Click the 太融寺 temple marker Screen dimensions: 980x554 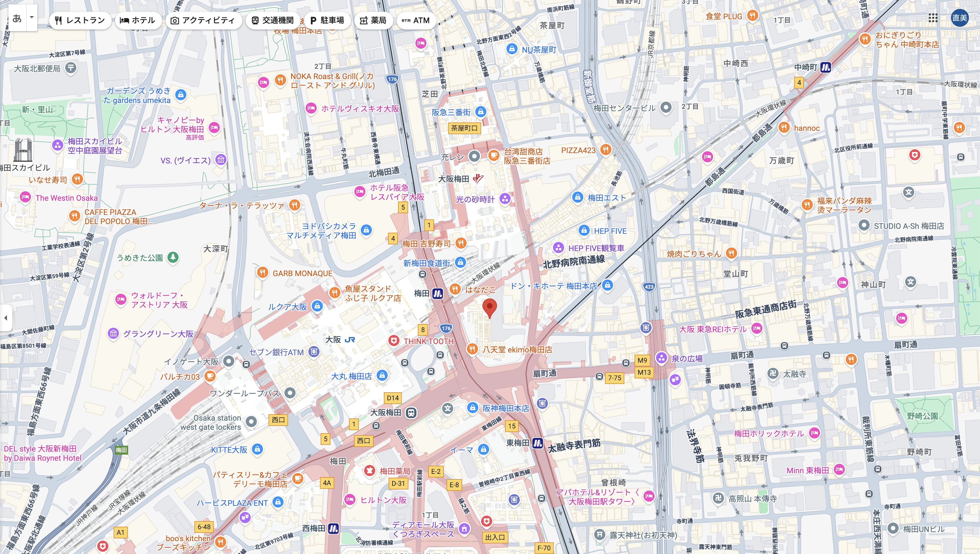pyautogui.click(x=773, y=374)
